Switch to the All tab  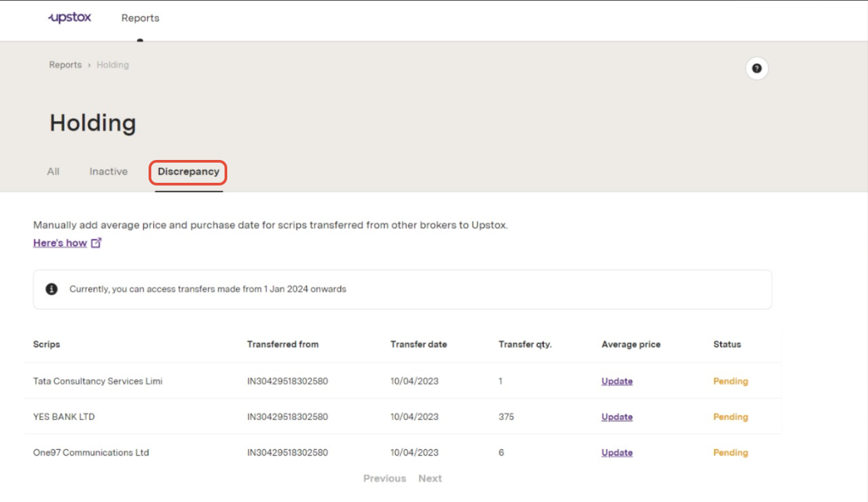tap(53, 172)
